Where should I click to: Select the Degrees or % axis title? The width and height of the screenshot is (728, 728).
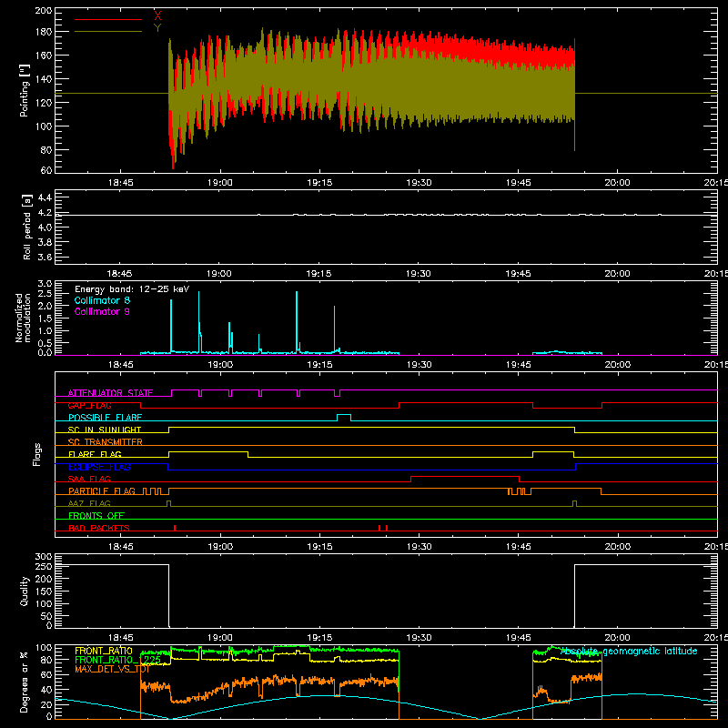tap(25, 682)
